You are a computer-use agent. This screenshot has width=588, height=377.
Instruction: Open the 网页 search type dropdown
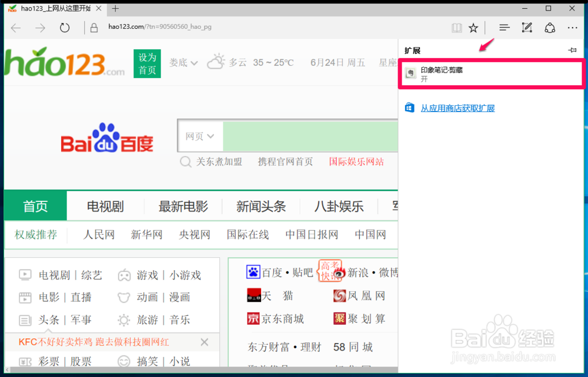coord(200,136)
